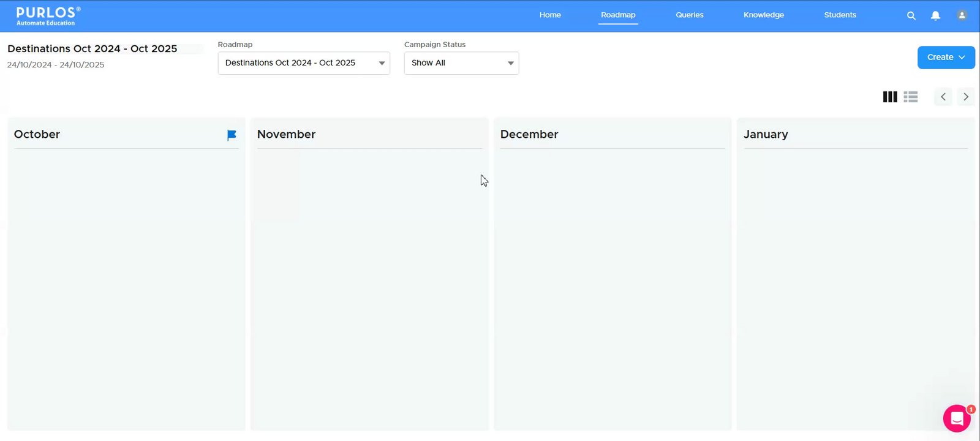The width and height of the screenshot is (980, 441).
Task: Click the Campaign Status label
Action: [435, 45]
